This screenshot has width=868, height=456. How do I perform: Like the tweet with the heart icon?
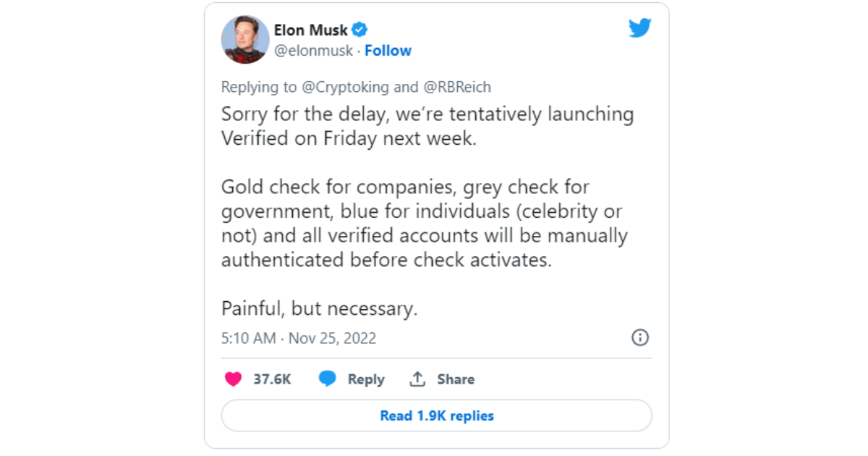coord(233,379)
